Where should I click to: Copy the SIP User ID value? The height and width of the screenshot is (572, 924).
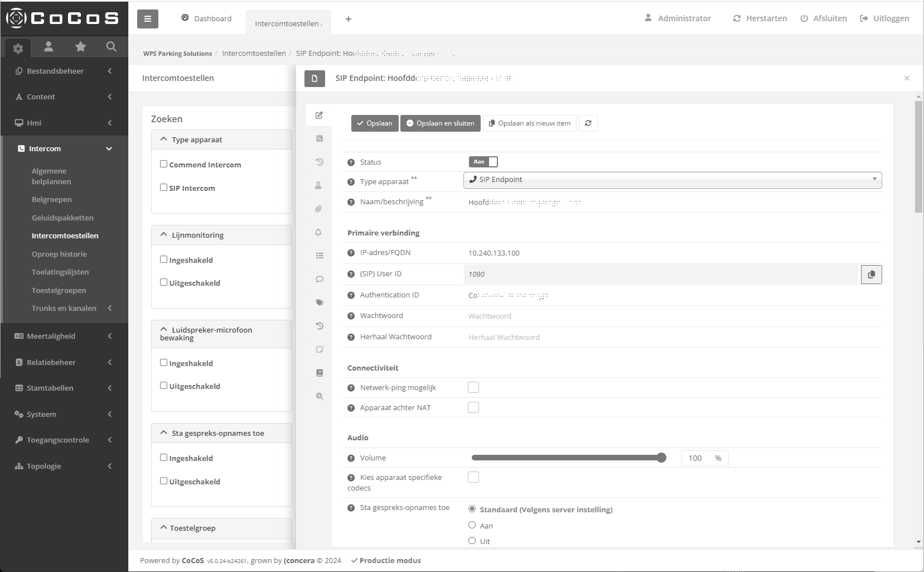(x=871, y=275)
